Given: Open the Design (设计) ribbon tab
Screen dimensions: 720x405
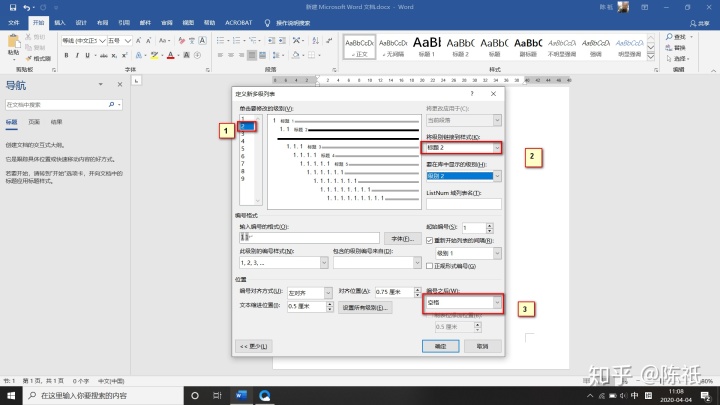Looking at the screenshot, I should [x=81, y=22].
